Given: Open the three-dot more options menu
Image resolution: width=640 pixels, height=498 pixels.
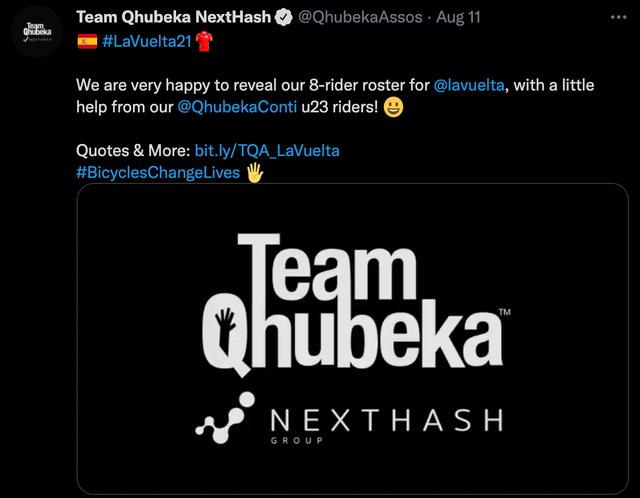Looking at the screenshot, I should pos(618,17).
